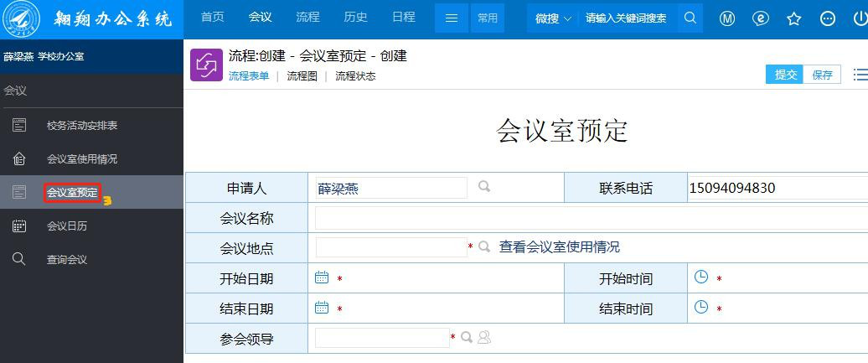
Task: Click the search magnifier icon in top bar
Action: pos(690,18)
